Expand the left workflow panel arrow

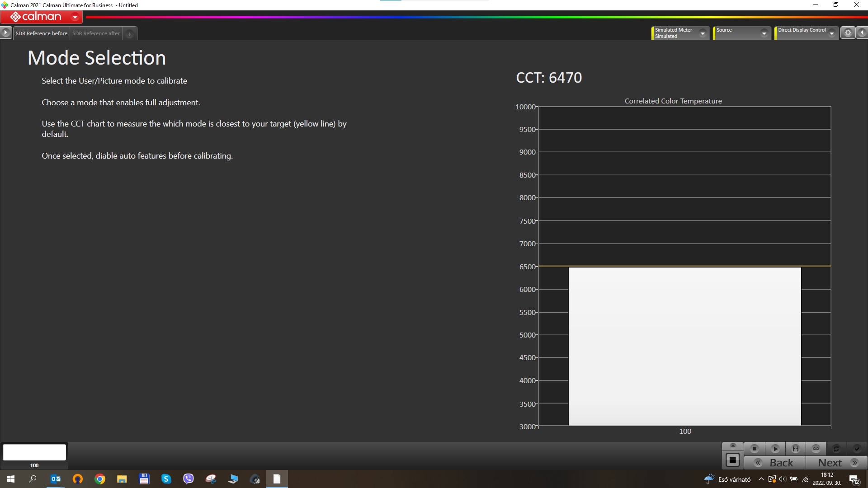(5, 33)
